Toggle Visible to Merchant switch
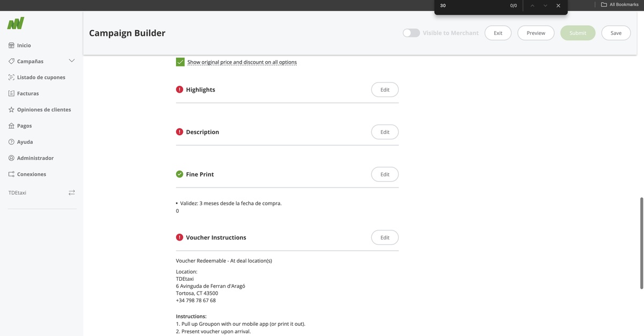 tap(411, 33)
